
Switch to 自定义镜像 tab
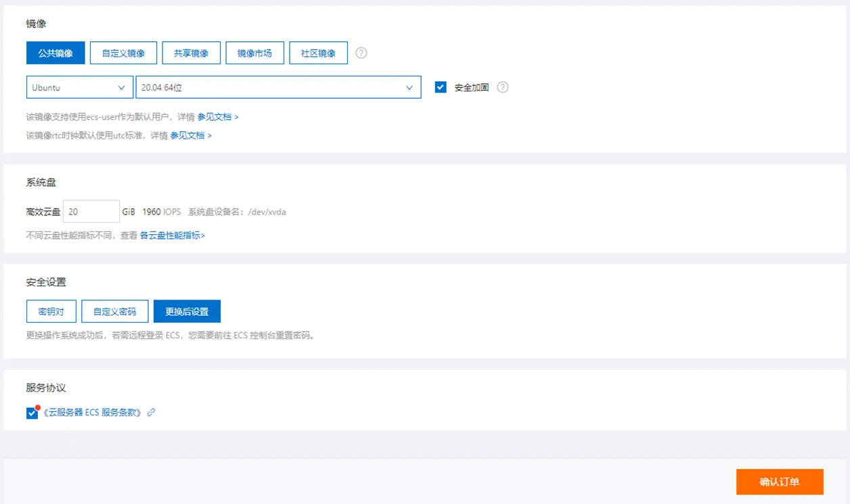click(x=123, y=53)
